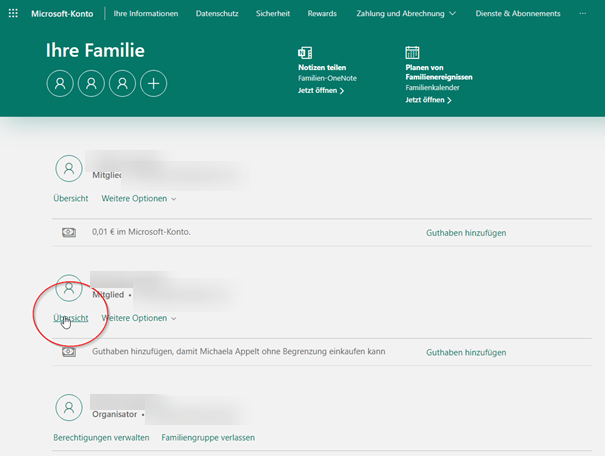Click the money icon beside 0,01 € balance
This screenshot has width=605, height=456.
tap(69, 232)
